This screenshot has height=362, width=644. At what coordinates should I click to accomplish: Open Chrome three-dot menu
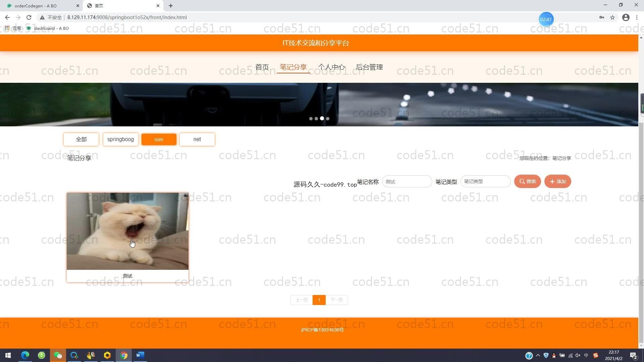[637, 17]
